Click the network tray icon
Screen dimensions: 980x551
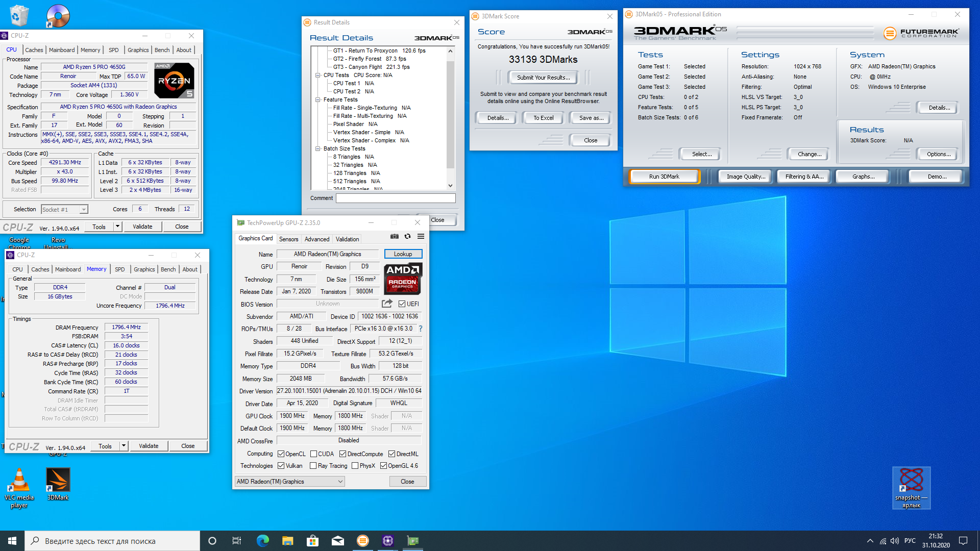click(x=883, y=541)
